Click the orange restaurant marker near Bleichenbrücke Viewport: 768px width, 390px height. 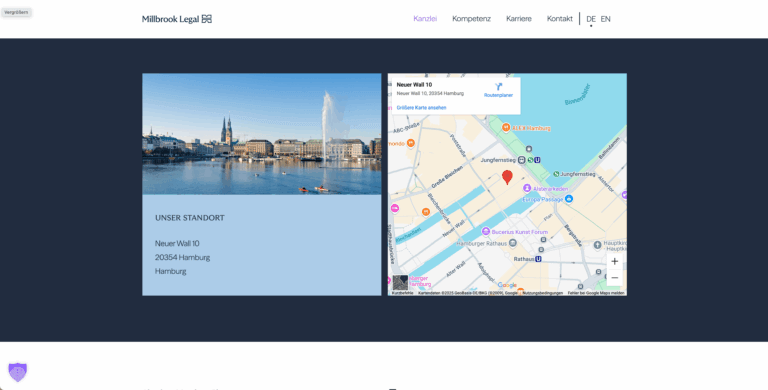426,212
